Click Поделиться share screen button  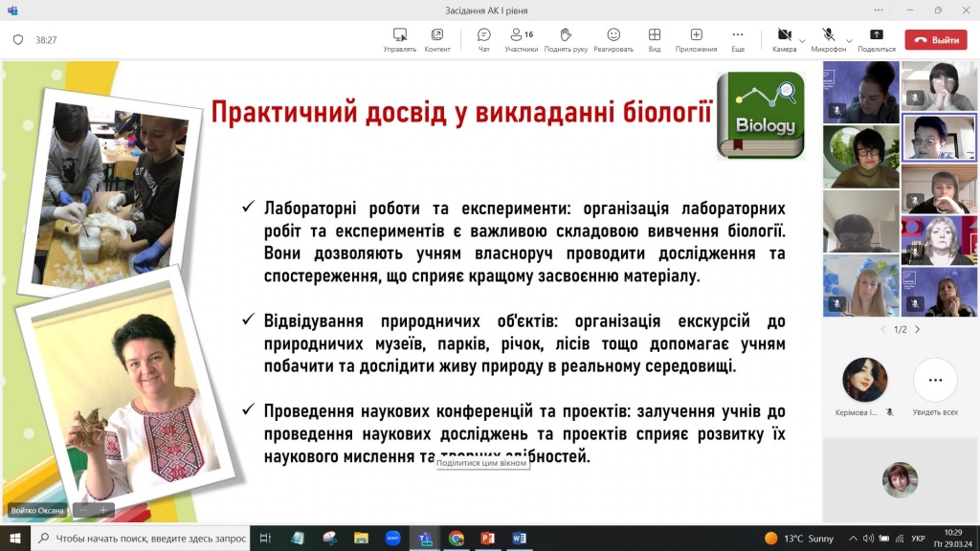tap(877, 39)
